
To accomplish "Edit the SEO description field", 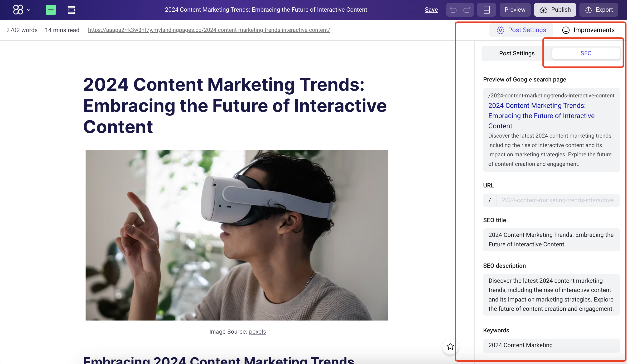I will (551, 295).
